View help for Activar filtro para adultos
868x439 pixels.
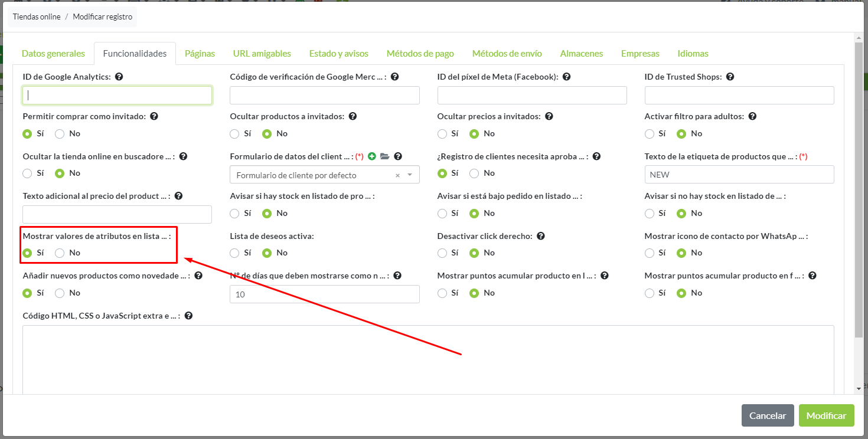click(752, 116)
